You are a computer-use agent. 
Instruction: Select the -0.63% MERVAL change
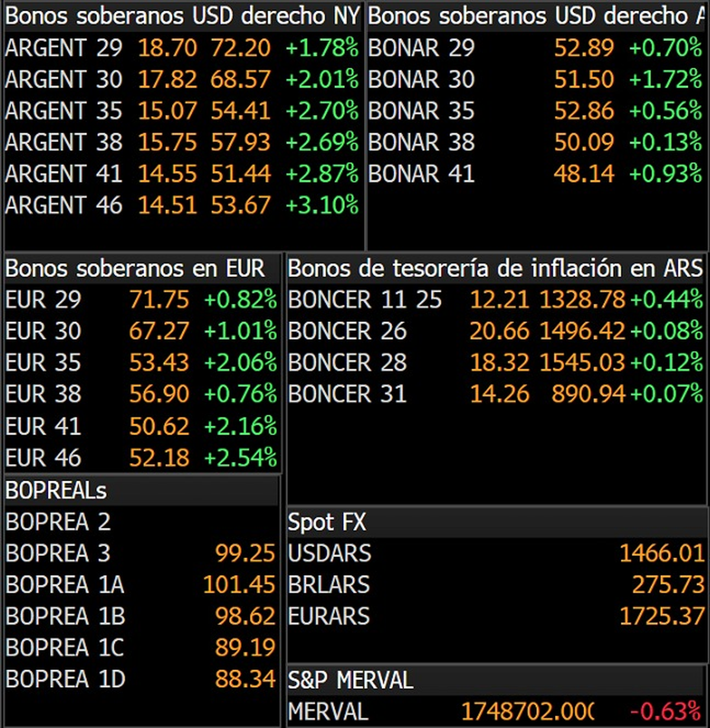(666, 711)
